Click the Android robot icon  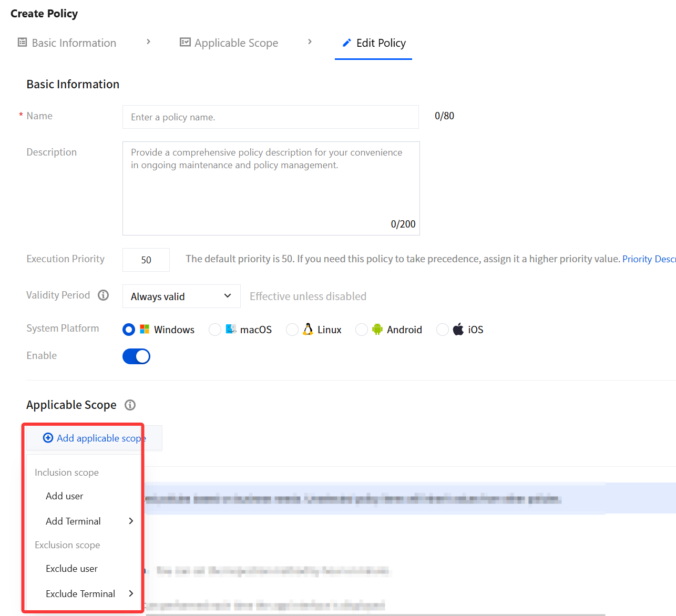(x=377, y=329)
